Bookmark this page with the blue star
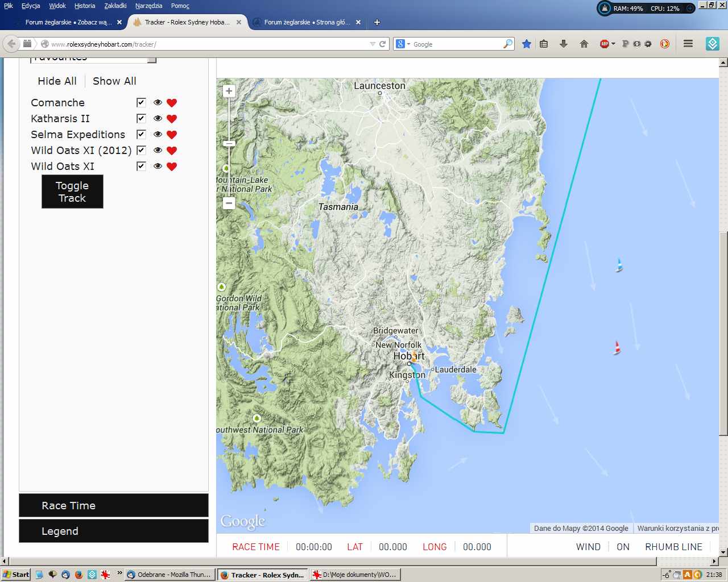The width and height of the screenshot is (728, 582). click(527, 44)
